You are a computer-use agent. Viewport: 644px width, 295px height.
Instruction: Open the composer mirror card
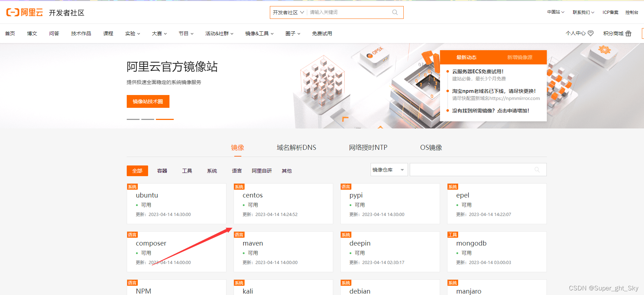coord(177,252)
